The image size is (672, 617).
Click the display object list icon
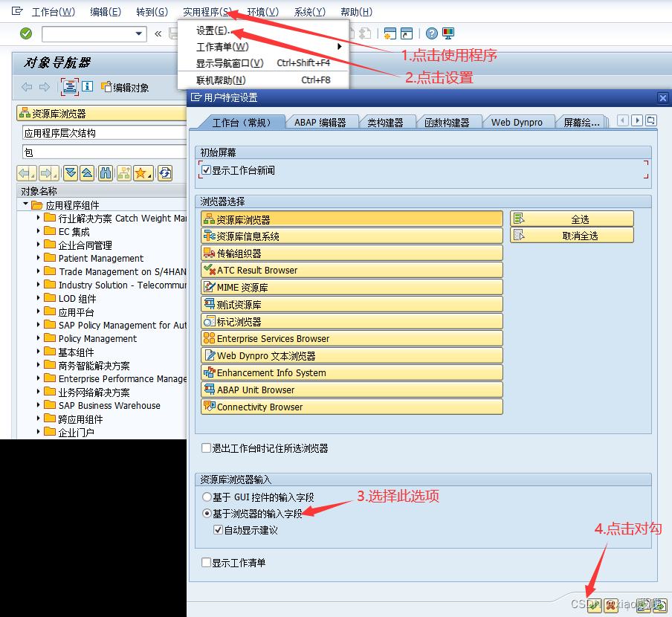(x=69, y=87)
